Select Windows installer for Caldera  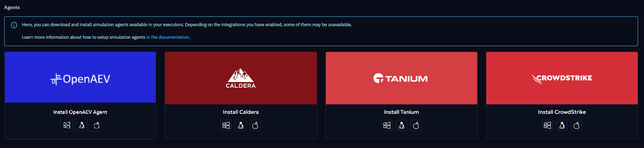click(x=226, y=125)
